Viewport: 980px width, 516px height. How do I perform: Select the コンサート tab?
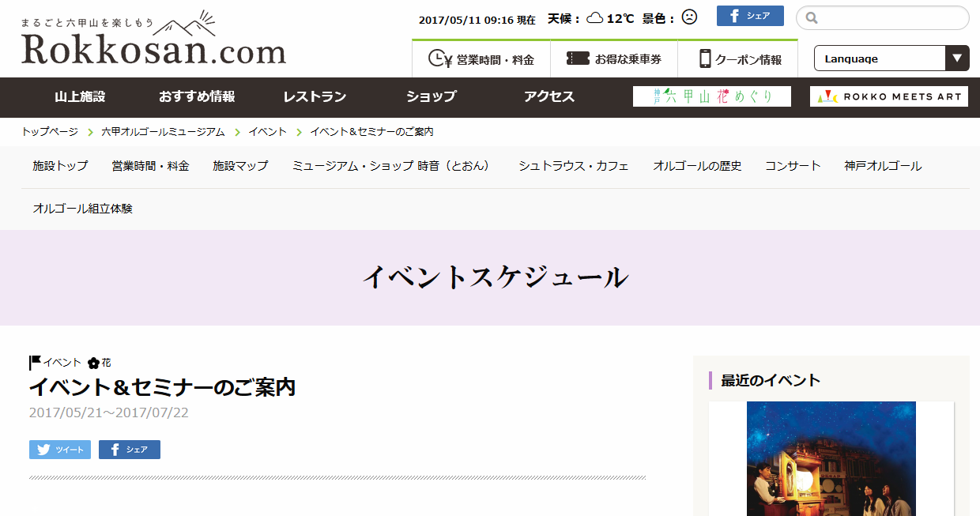(793, 166)
